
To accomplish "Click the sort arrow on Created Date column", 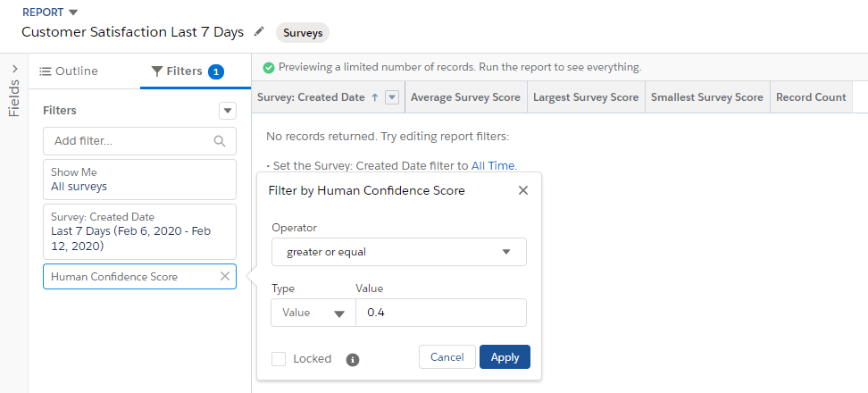I will click(x=374, y=97).
